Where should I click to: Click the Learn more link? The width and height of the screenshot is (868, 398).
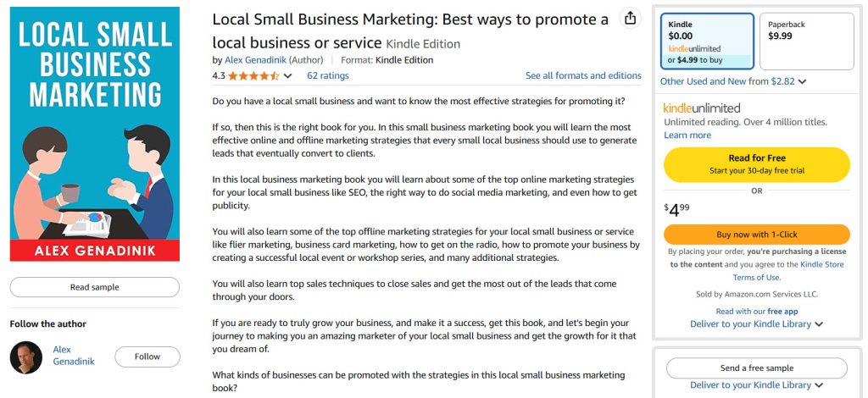(x=687, y=135)
